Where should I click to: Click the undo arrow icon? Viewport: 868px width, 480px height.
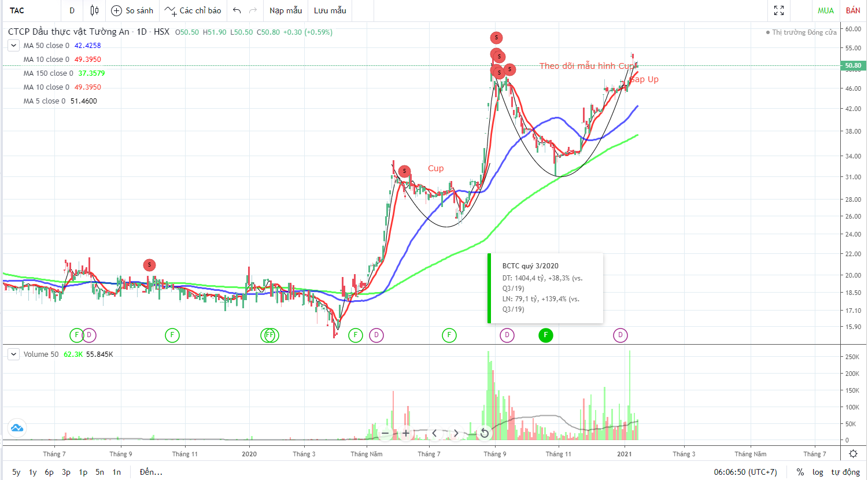coord(237,10)
